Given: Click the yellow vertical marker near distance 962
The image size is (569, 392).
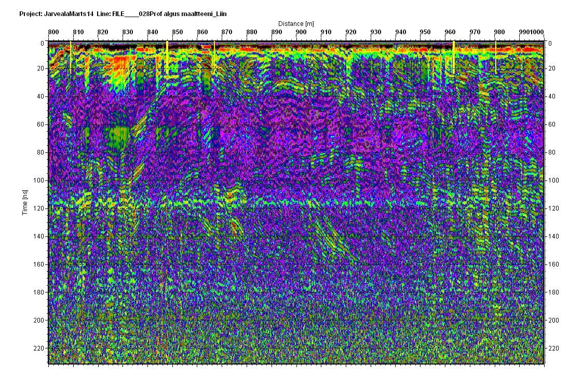Looking at the screenshot, I should (x=454, y=57).
